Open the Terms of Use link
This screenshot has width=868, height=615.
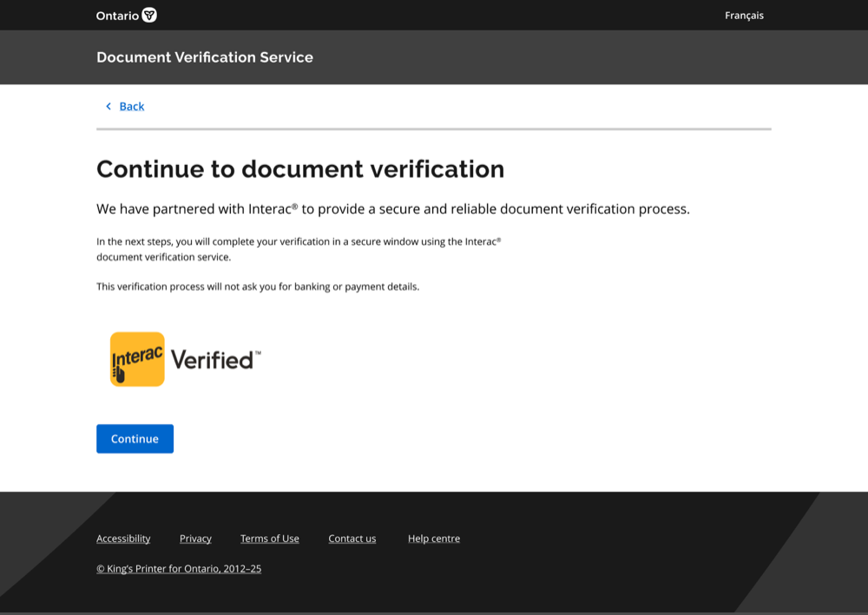point(270,539)
